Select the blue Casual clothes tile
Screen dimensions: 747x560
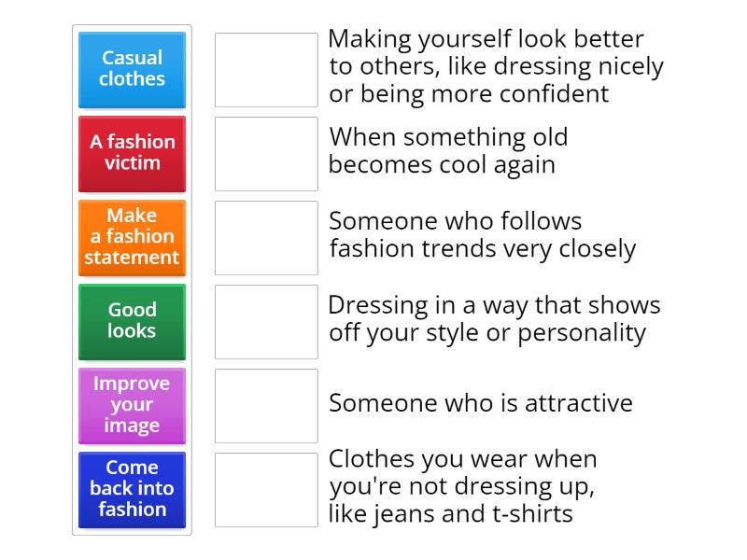(132, 69)
